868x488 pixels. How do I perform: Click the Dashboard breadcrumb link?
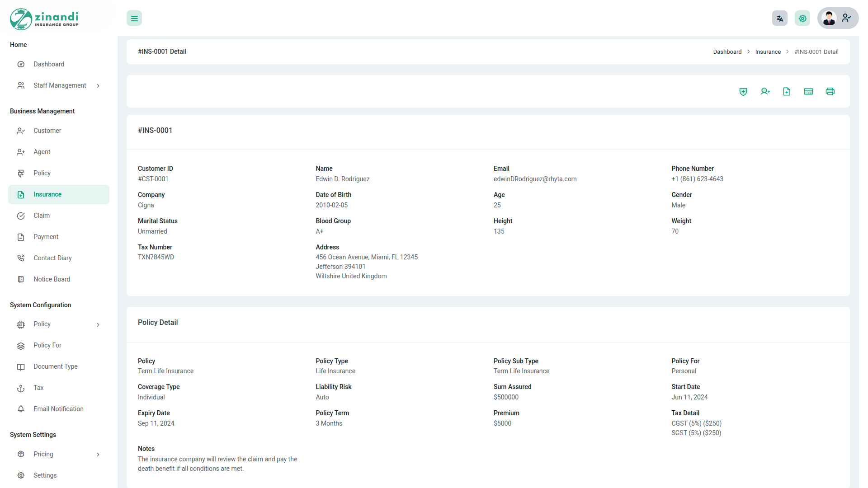click(x=727, y=52)
